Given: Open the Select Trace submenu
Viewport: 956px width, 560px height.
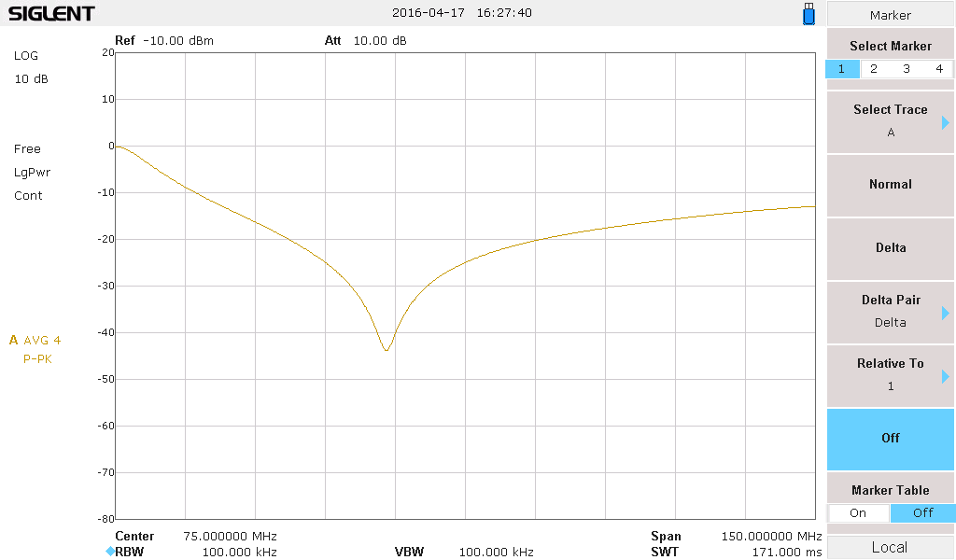Looking at the screenshot, I should point(890,121).
